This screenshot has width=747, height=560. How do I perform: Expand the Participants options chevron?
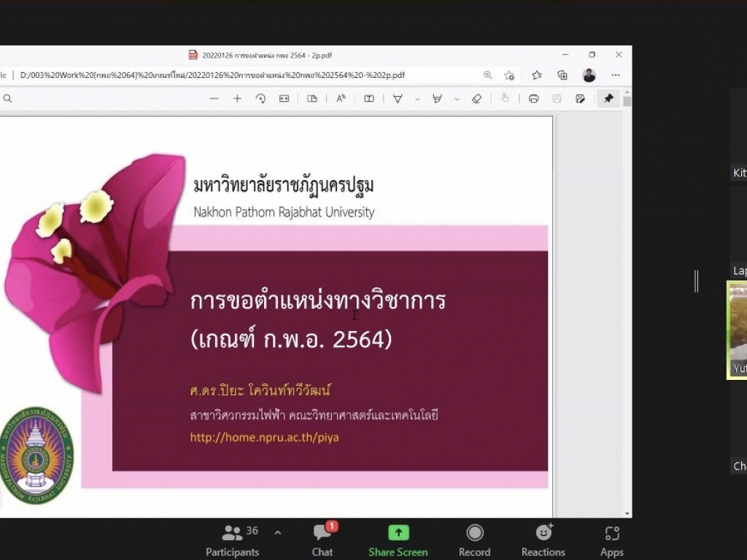277,533
